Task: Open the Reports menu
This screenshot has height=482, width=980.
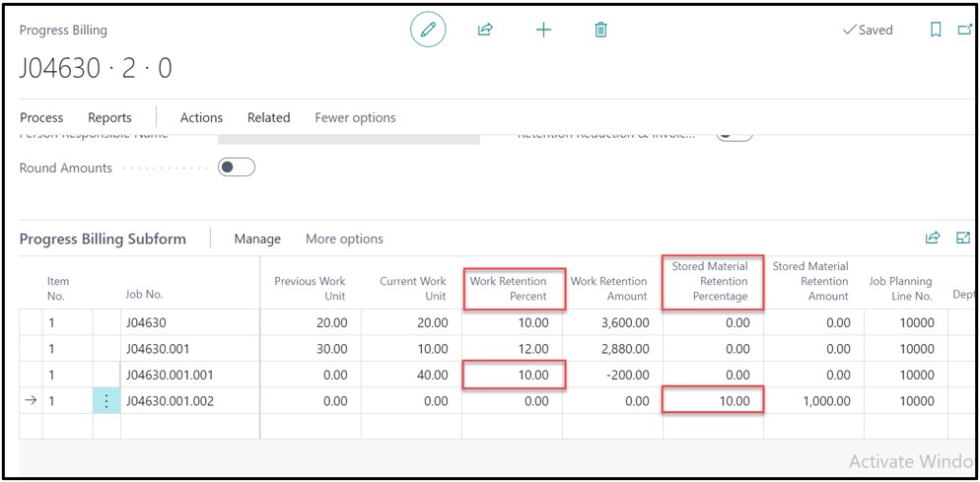Action: 109,117
